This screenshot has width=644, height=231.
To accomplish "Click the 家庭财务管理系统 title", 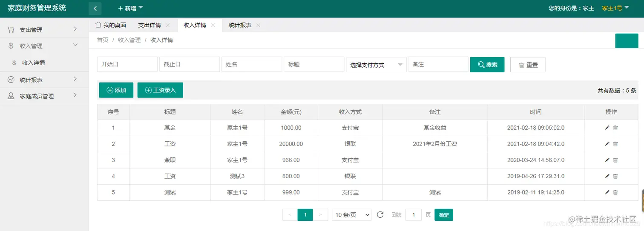I will (37, 8).
